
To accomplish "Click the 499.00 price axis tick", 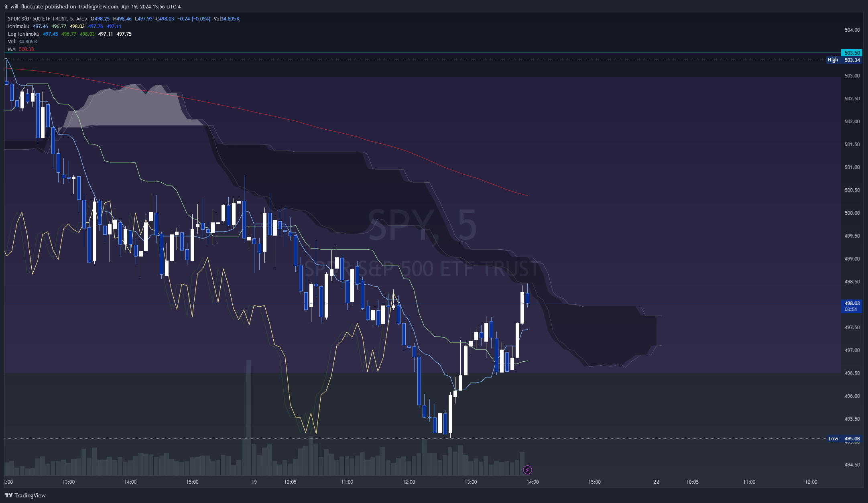I will [852, 259].
